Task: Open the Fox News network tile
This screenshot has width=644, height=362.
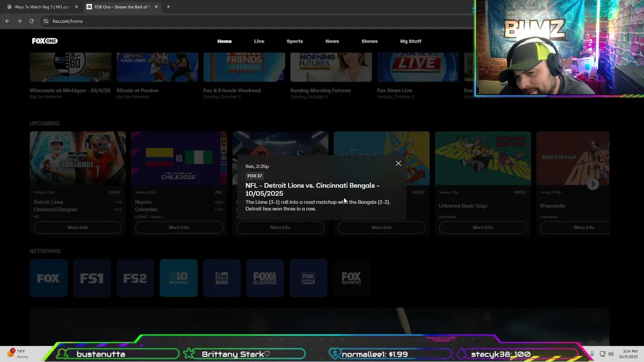Action: [222, 278]
